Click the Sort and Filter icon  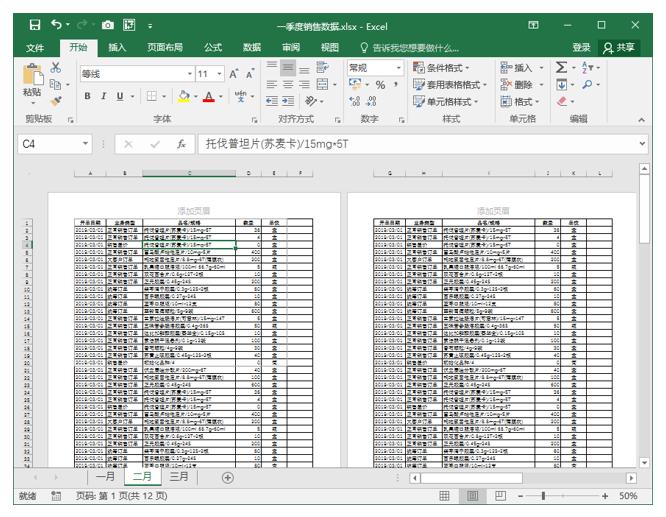click(587, 67)
